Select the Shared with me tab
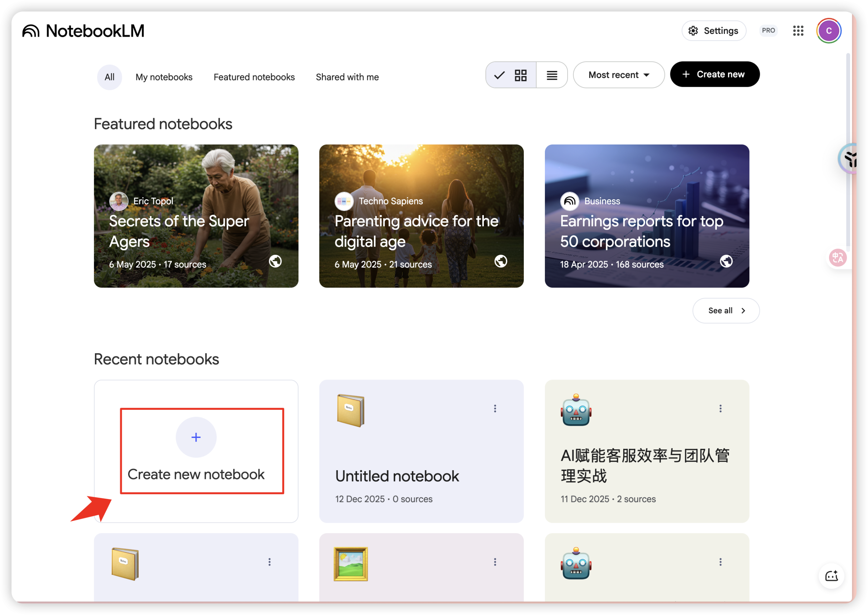The image size is (868, 615). [x=347, y=77]
